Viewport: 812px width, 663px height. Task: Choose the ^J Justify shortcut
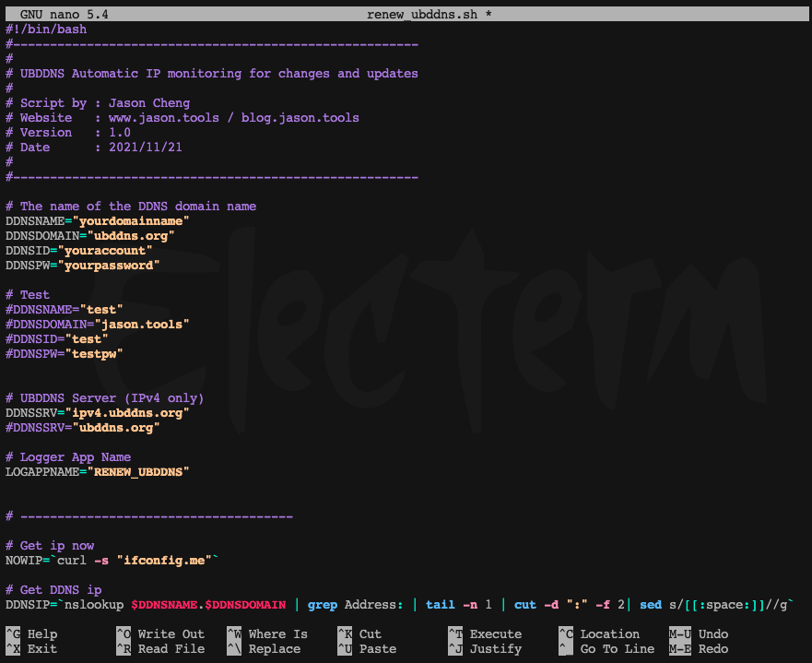click(x=485, y=648)
